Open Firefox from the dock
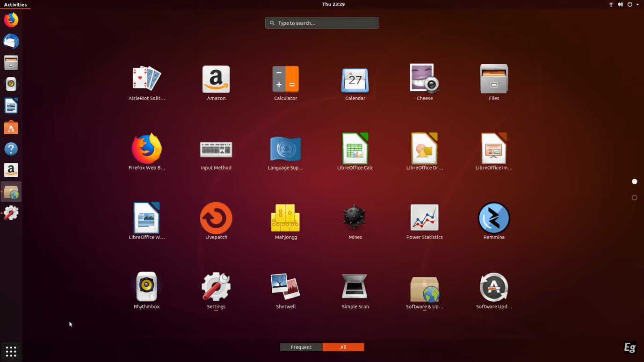644x362 pixels. pyautogui.click(x=11, y=20)
